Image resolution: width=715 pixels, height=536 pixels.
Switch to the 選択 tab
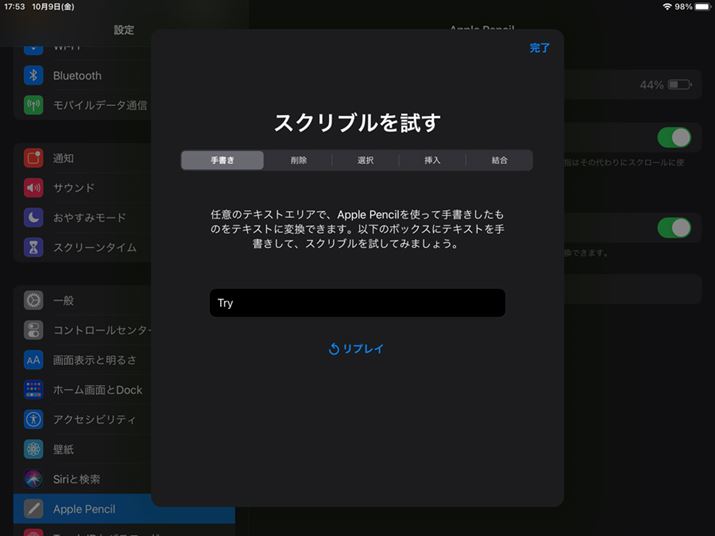pos(366,160)
